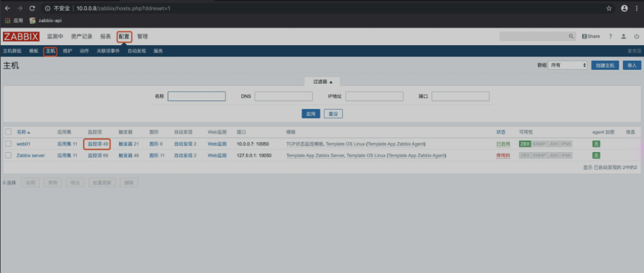
Task: Open the 报表 top menu
Action: [106, 37]
